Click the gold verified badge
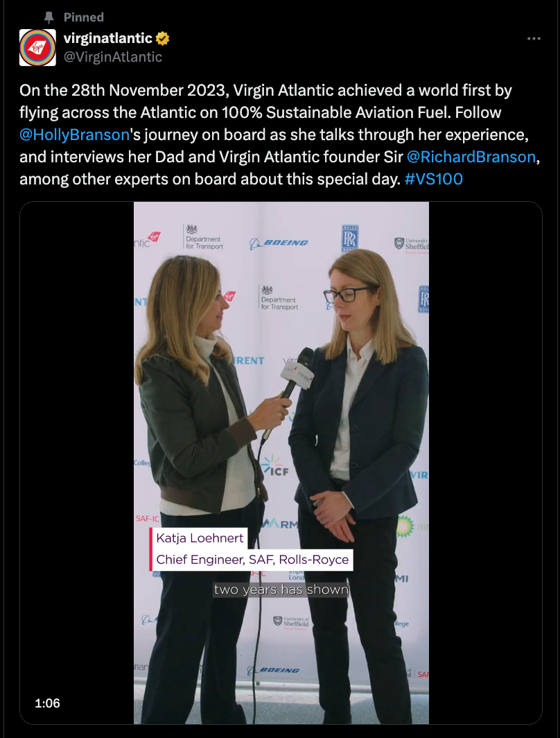The image size is (560, 738). click(162, 38)
